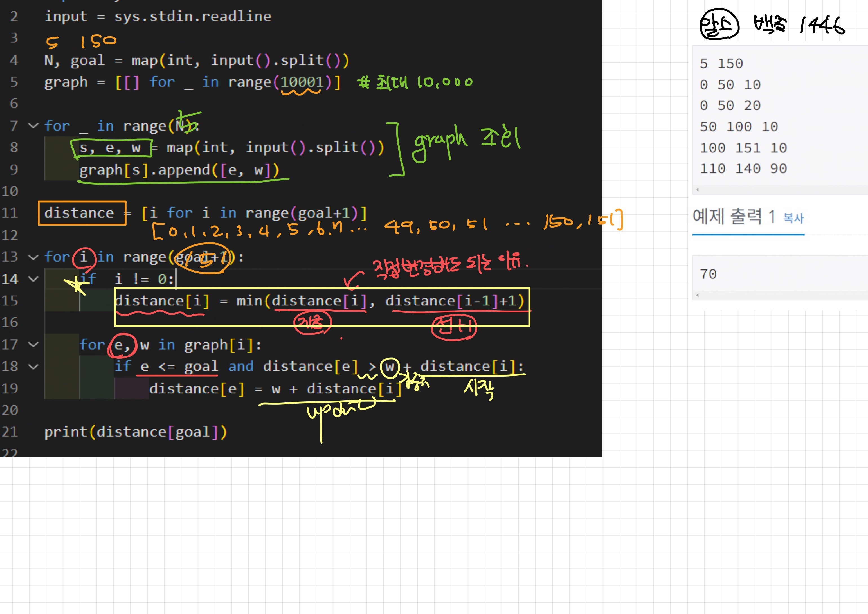The image size is (868, 614).
Task: Click left scroll arrow under output 70
Action: pos(698,295)
